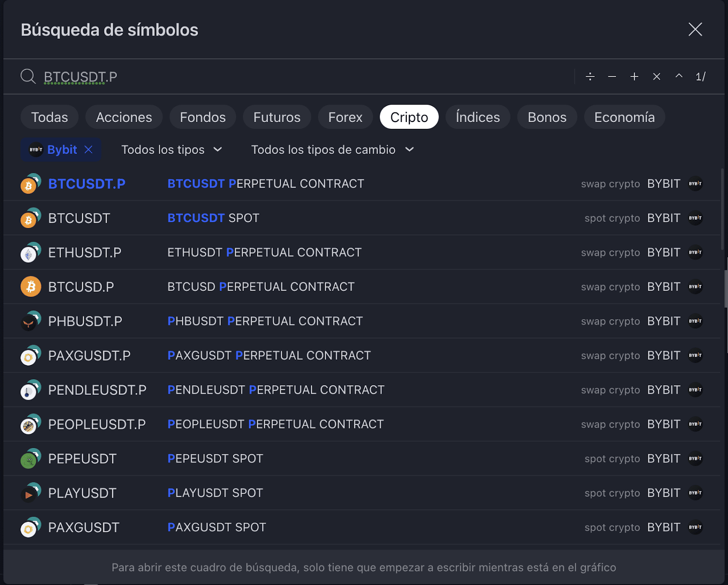The image size is (728, 585).
Task: Close the symbol search dialog
Action: (695, 30)
